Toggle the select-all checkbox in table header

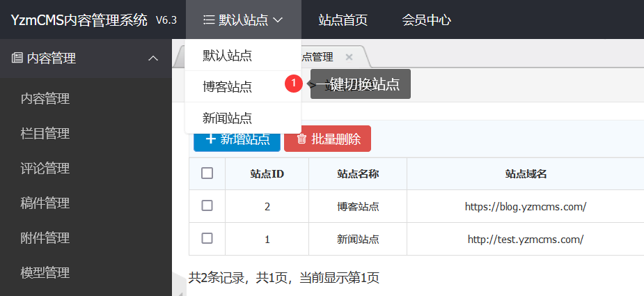tap(207, 173)
